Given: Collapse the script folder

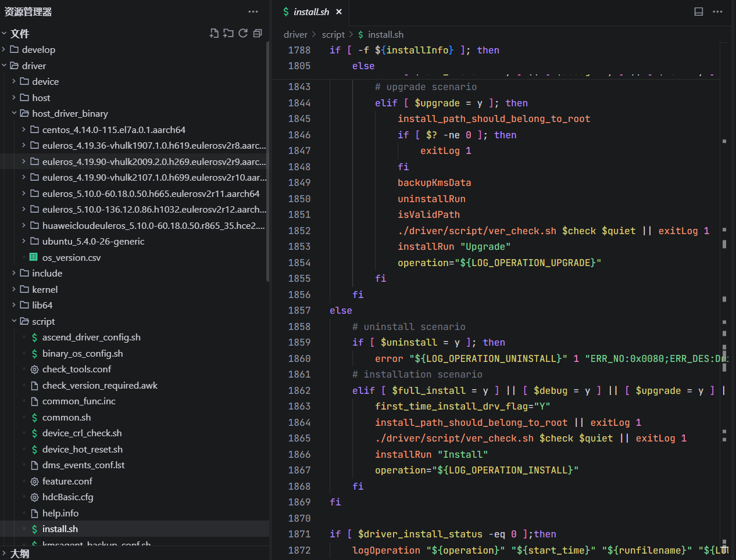Looking at the screenshot, I should (14, 321).
